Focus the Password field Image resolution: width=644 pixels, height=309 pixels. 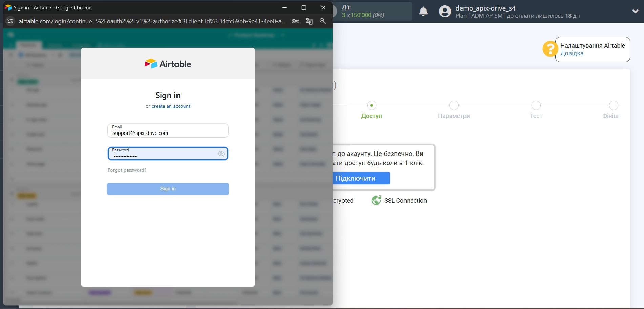point(168,153)
